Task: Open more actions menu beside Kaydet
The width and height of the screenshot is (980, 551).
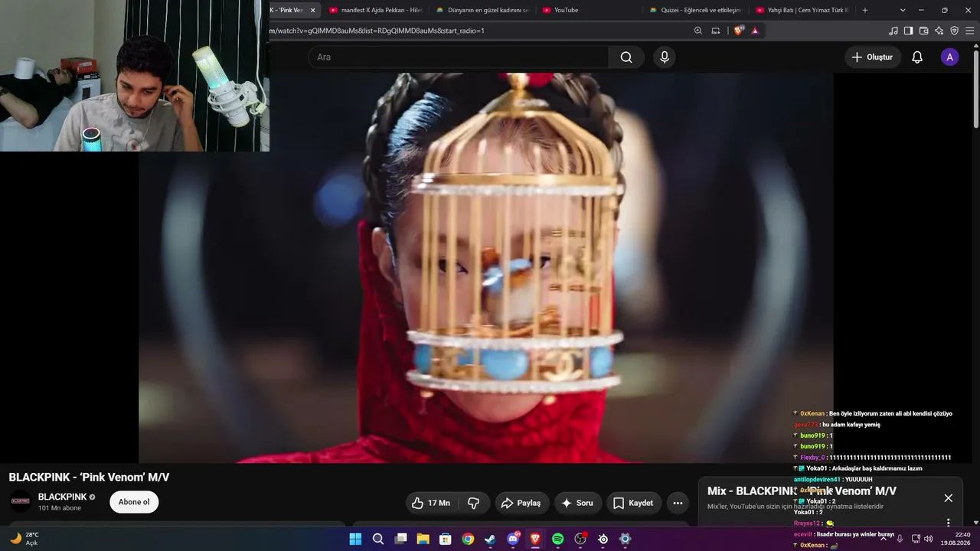Action: click(678, 503)
